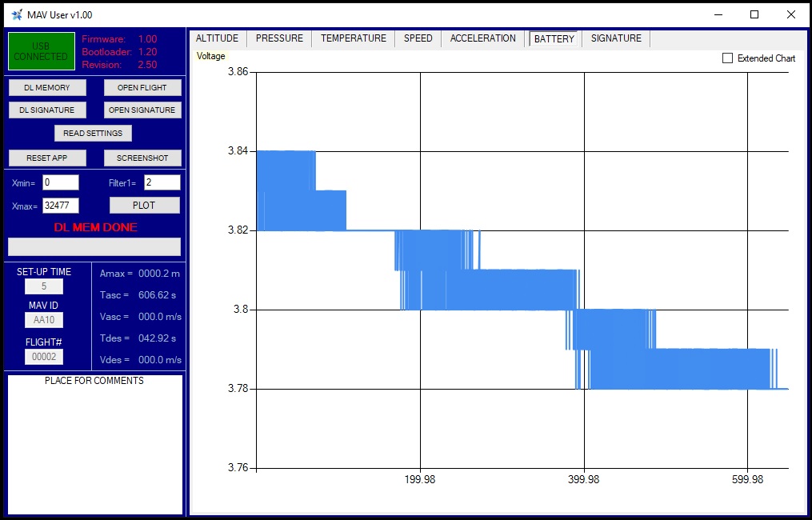Click the RESET APP button
812x520 pixels.
tap(47, 158)
